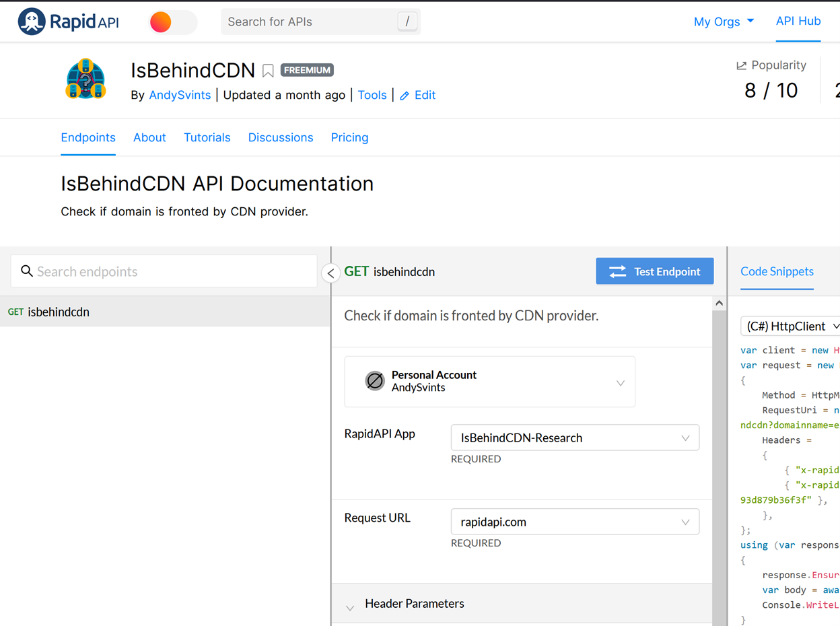840x626 pixels.
Task: Focus the Search for APIs field
Action: [320, 22]
